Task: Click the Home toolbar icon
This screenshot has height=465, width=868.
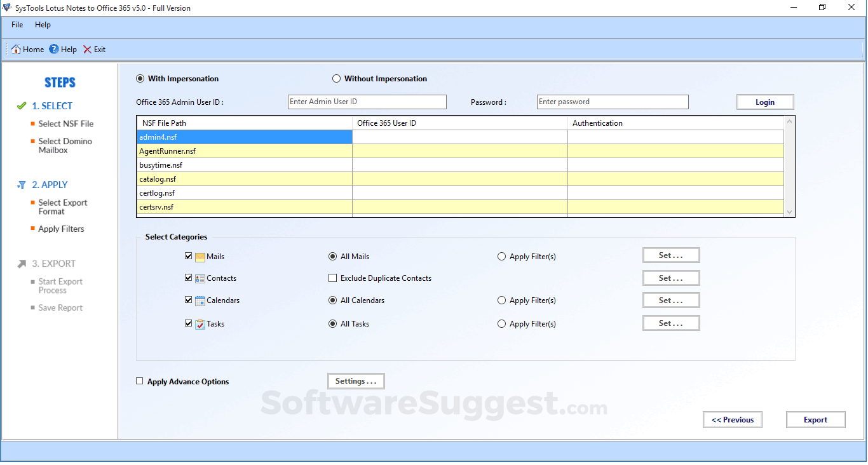Action: 17,50
